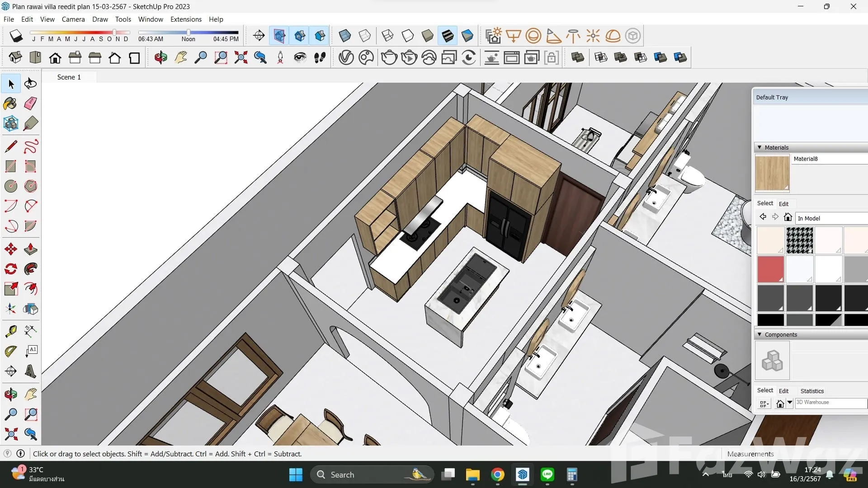This screenshot has width=868, height=488.
Task: Select the Pencil line tool
Action: (10, 146)
